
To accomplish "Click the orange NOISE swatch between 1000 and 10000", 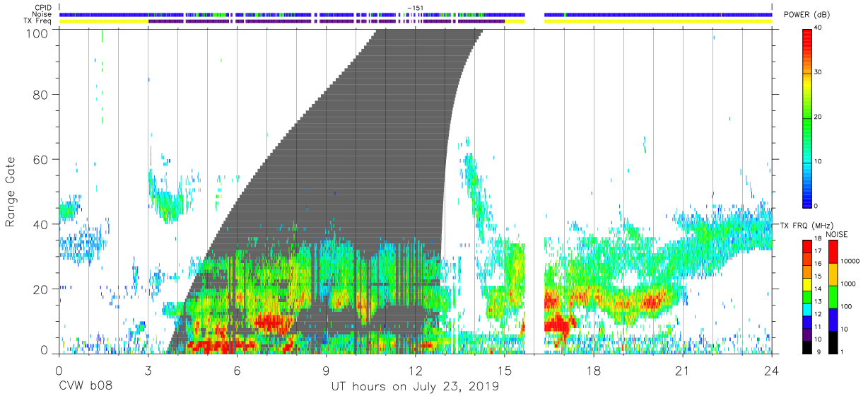I will (833, 274).
